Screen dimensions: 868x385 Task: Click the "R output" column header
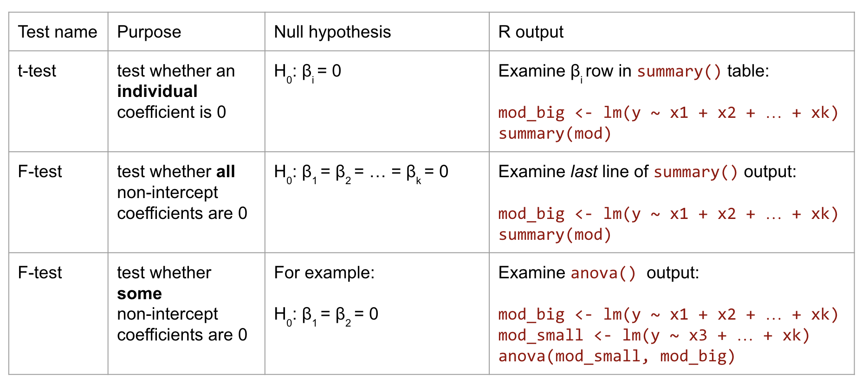coord(531,32)
